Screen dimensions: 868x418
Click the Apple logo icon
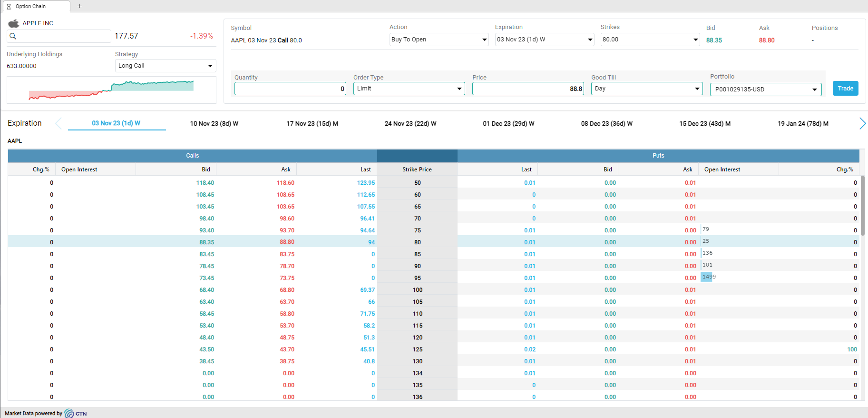14,23
